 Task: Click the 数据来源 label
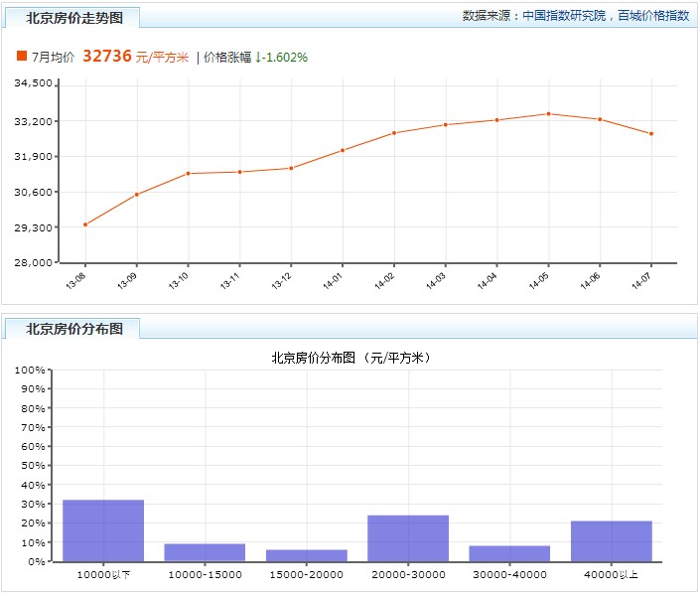(487, 16)
